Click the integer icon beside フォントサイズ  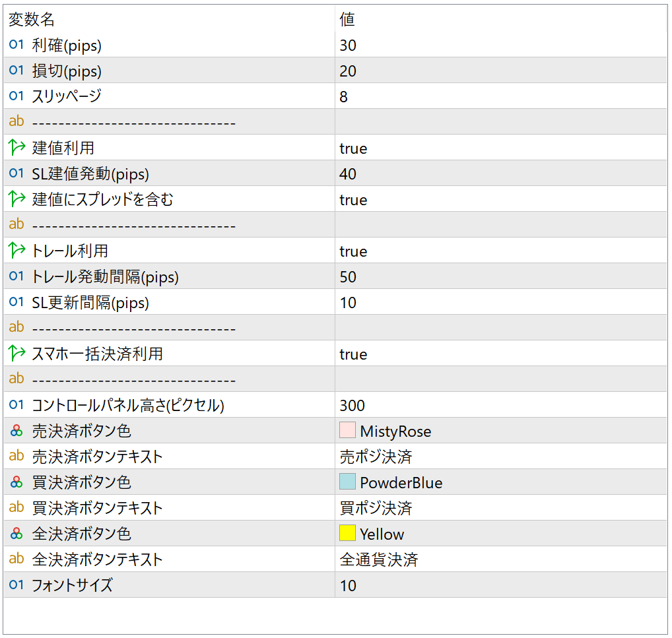(17, 585)
